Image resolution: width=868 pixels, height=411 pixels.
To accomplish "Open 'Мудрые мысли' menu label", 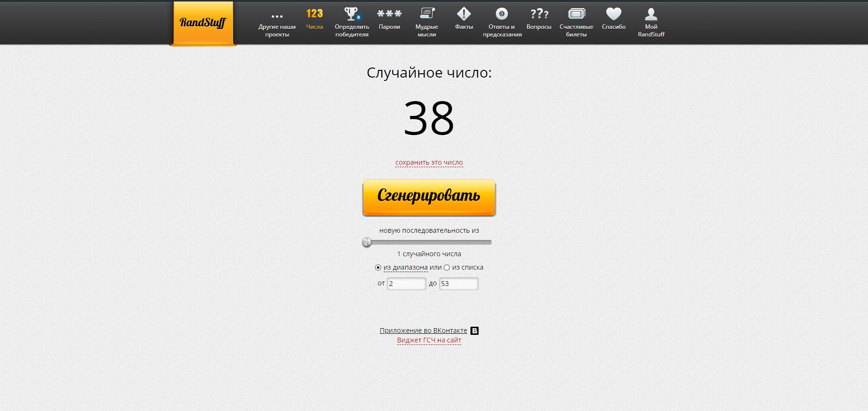I will pos(427,31).
